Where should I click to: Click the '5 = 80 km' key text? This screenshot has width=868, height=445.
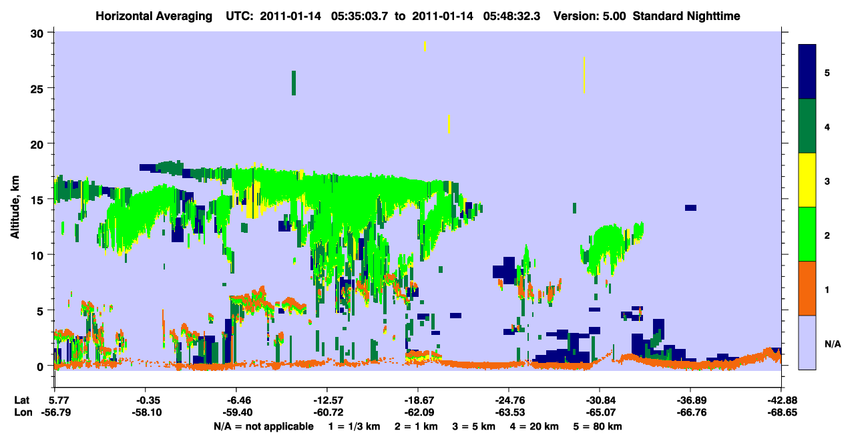pos(599,426)
